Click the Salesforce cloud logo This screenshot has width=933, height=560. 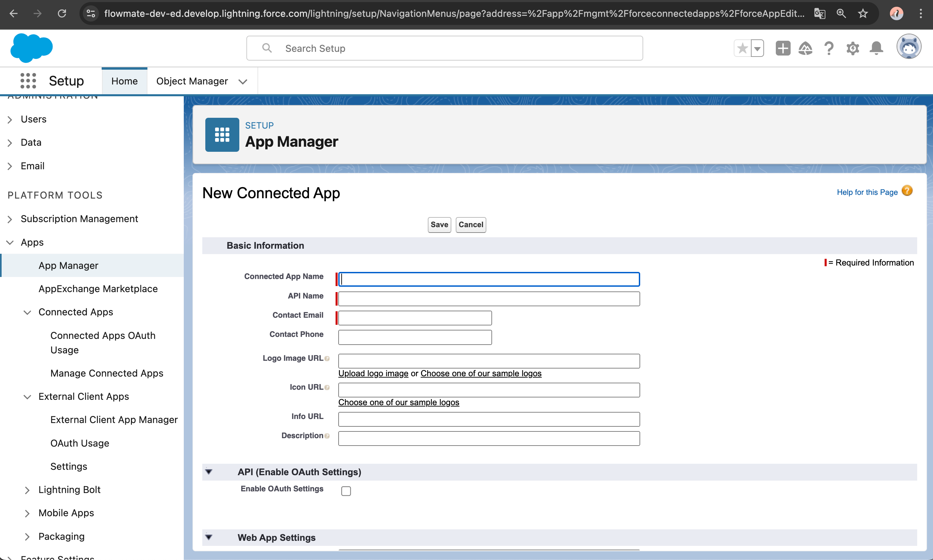click(31, 48)
